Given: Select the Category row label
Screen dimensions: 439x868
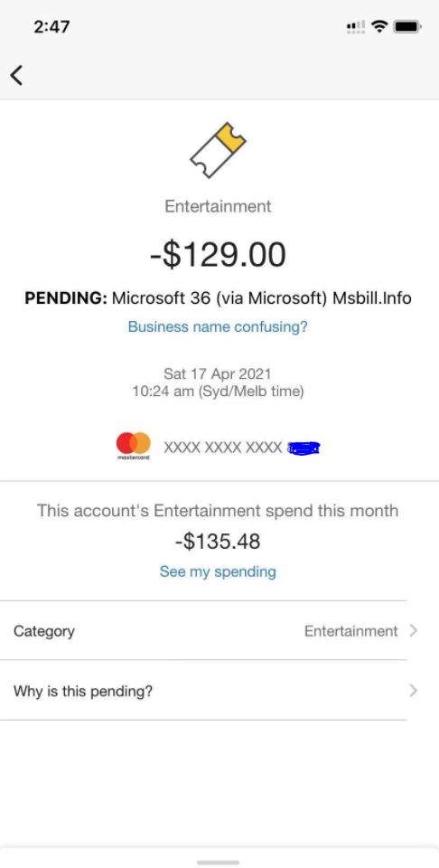Looking at the screenshot, I should (x=44, y=631).
